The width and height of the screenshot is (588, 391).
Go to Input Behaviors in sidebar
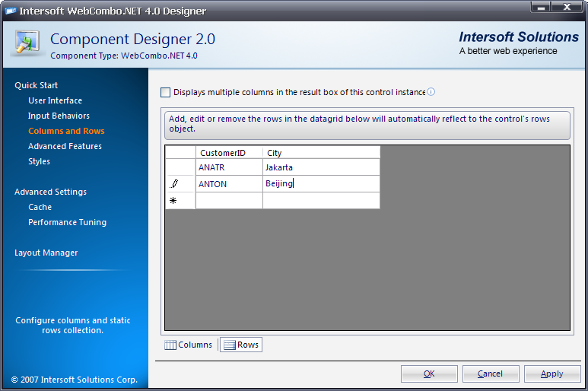coord(59,116)
